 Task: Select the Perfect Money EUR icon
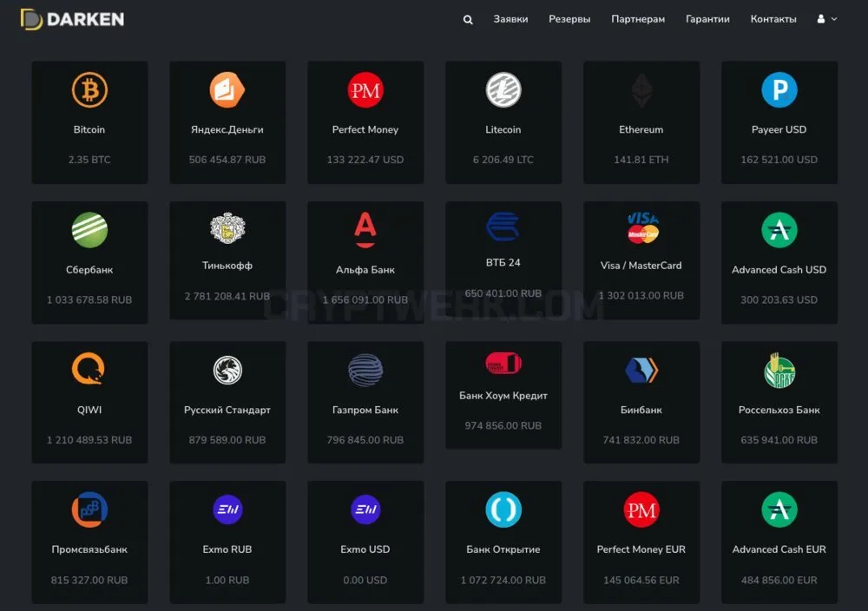pos(641,509)
